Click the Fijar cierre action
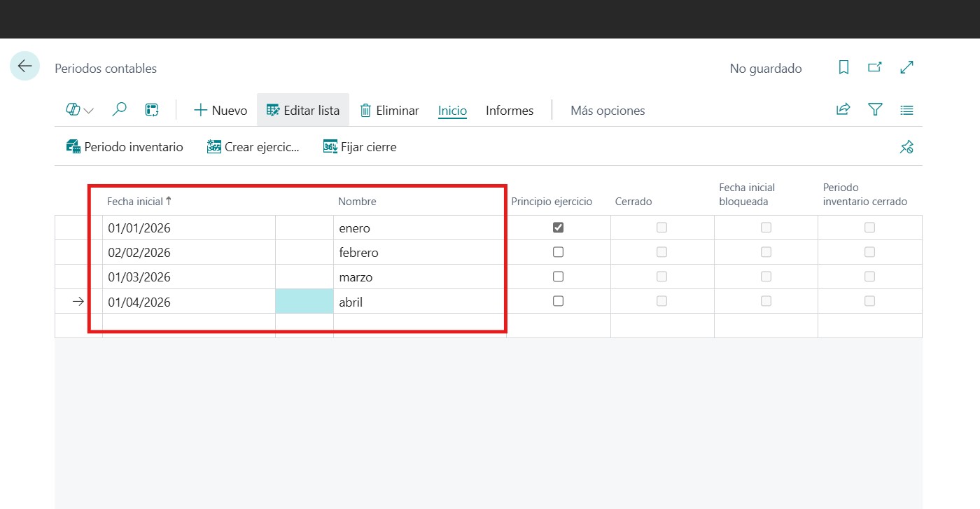 [360, 147]
